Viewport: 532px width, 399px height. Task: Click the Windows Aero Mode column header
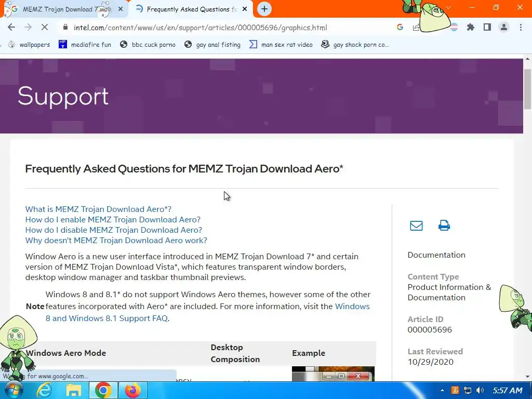click(x=66, y=353)
